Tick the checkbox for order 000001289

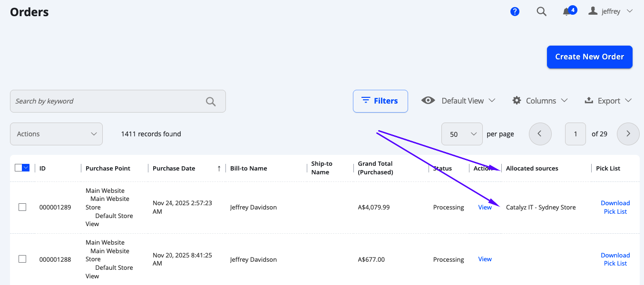[22, 207]
